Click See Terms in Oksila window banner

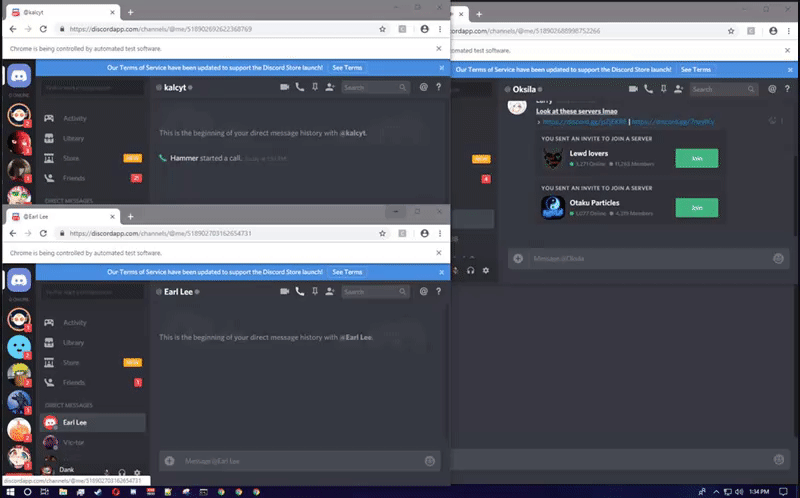coord(695,69)
